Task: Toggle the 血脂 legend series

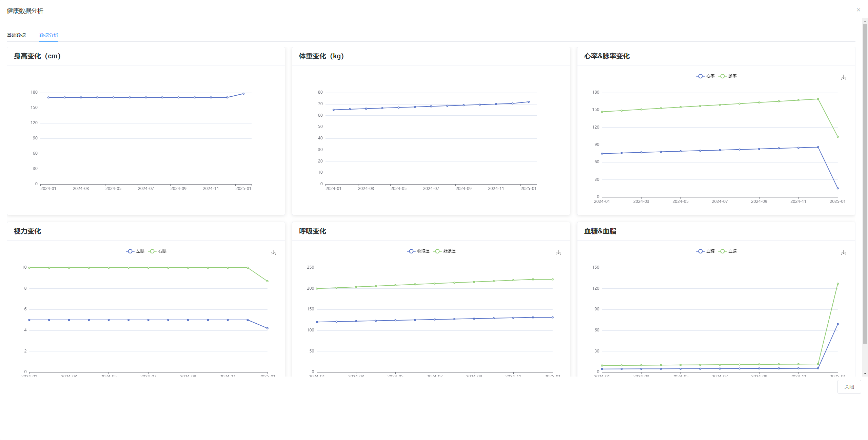Action: (728, 251)
